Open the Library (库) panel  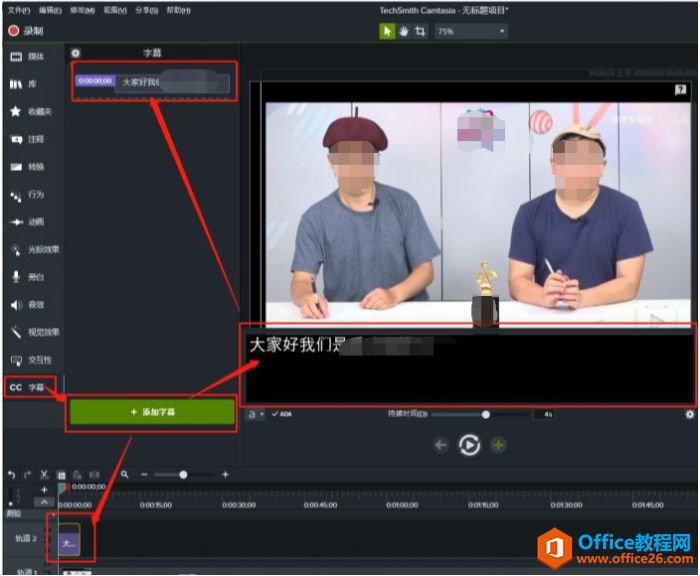coord(23,84)
